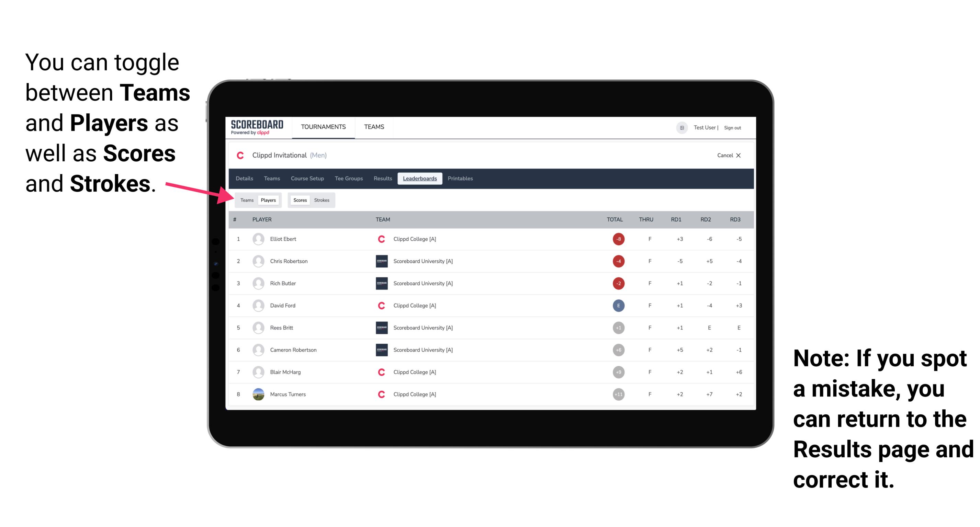Select the Leaderboards tab

click(420, 179)
